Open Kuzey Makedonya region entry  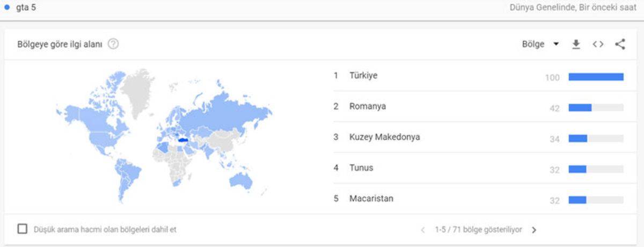click(x=384, y=137)
